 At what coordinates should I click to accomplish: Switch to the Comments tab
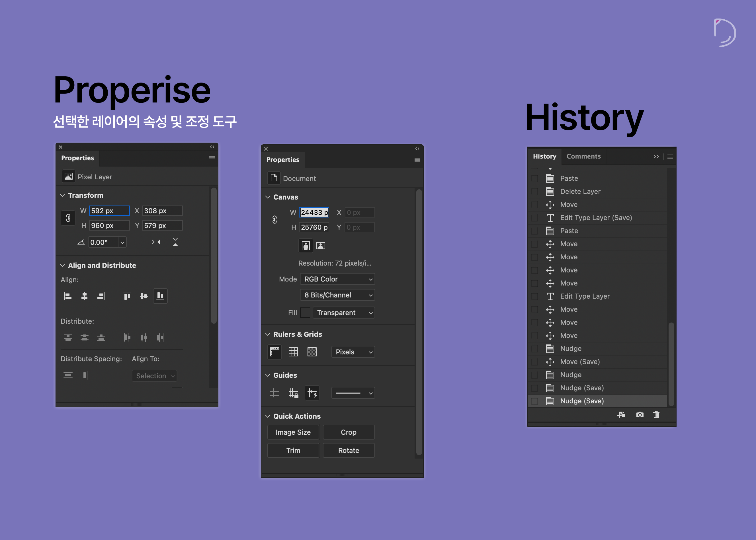point(583,156)
